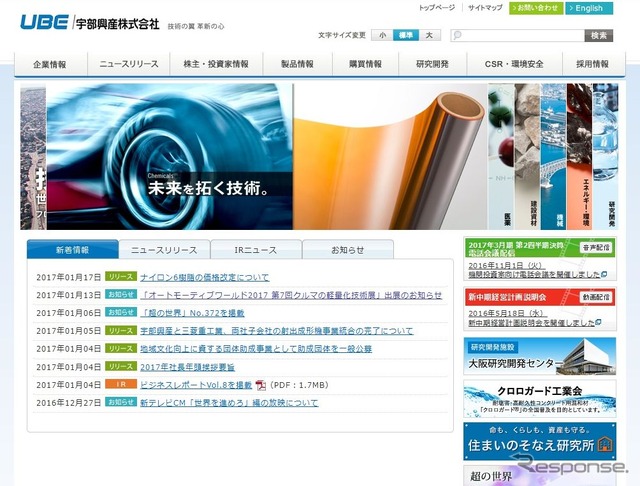Click the 医薬 vertical banner strip
The image size is (640, 486).
501,157
